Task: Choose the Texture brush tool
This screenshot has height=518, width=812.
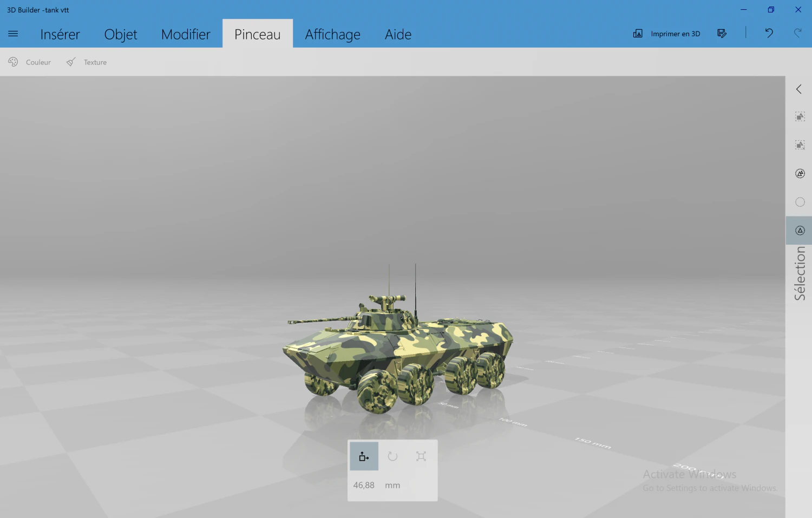Action: click(87, 62)
